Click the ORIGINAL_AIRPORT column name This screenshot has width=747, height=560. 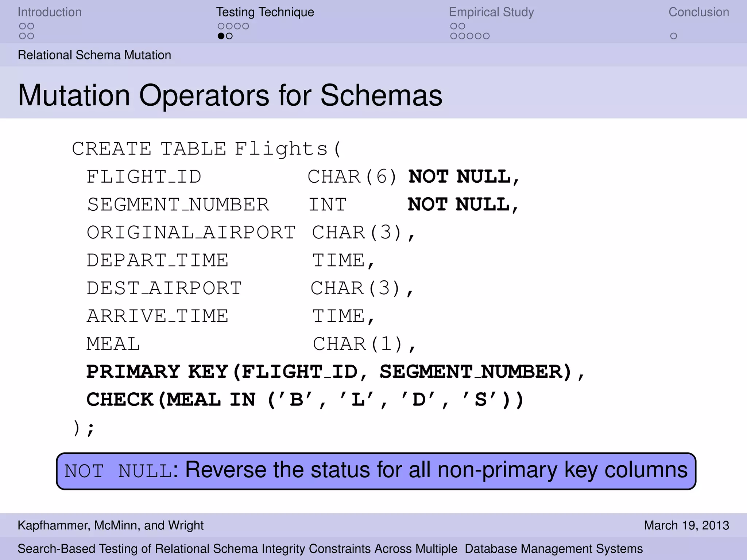191,233
